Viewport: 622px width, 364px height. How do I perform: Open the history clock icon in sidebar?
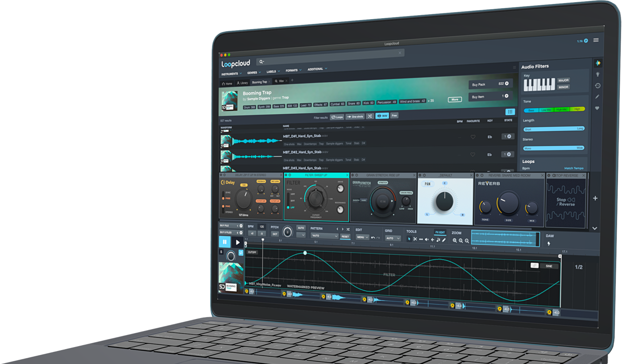click(x=597, y=86)
